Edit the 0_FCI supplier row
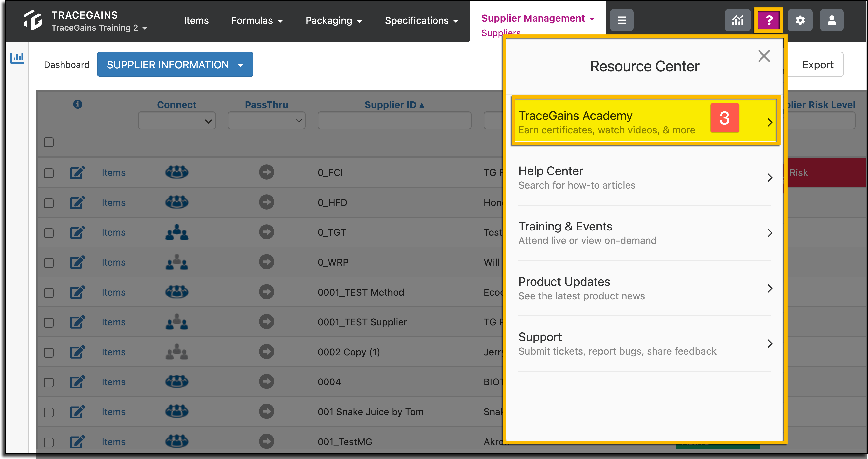This screenshot has width=868, height=459. click(77, 172)
